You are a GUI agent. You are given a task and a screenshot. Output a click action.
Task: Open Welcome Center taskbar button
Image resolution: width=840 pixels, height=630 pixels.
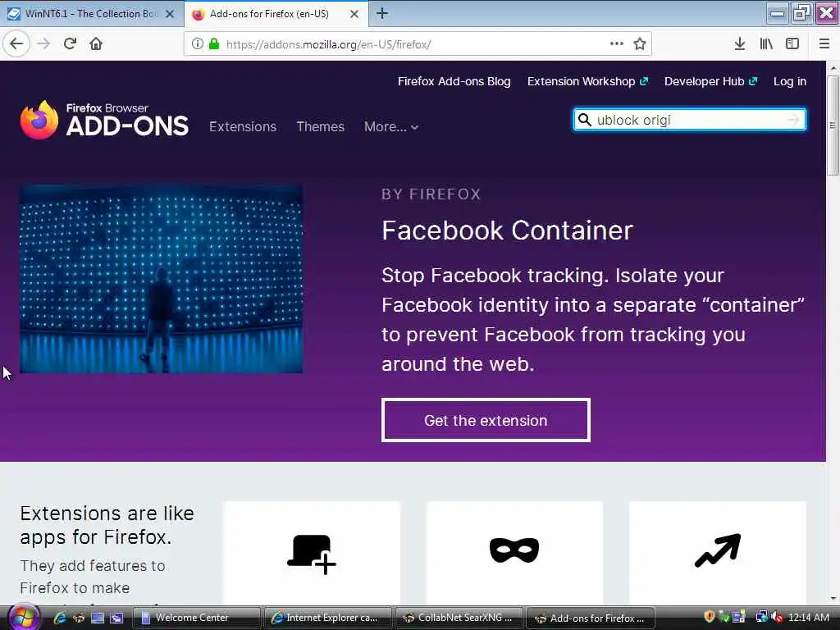pos(196,618)
